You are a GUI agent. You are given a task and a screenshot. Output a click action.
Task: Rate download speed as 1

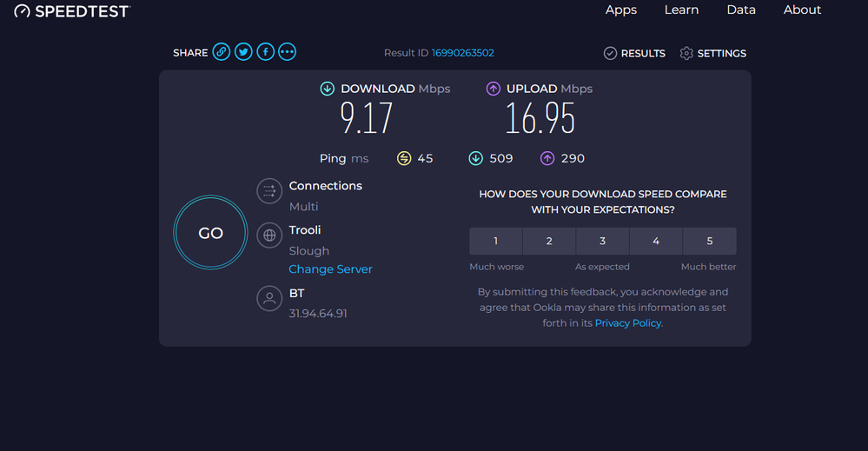495,241
